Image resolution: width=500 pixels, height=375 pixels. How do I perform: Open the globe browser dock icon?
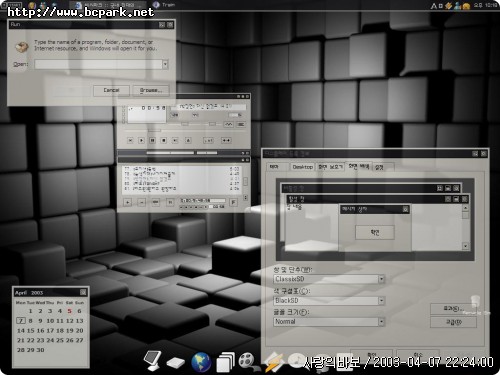tap(201, 362)
